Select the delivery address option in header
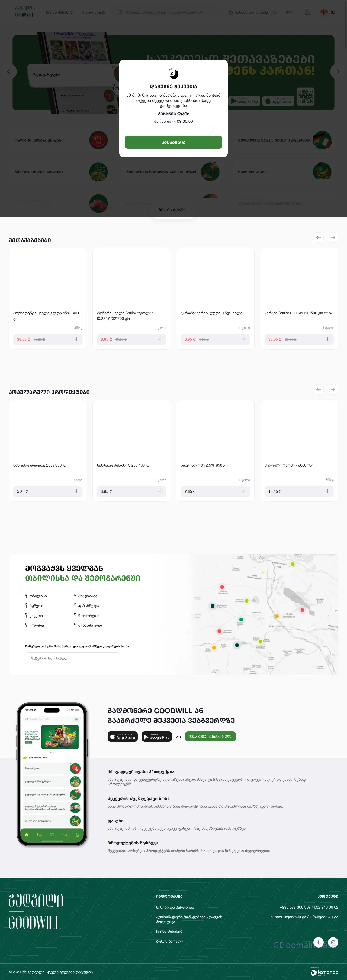Image resolution: width=347 pixels, height=980 pixels. point(252,12)
